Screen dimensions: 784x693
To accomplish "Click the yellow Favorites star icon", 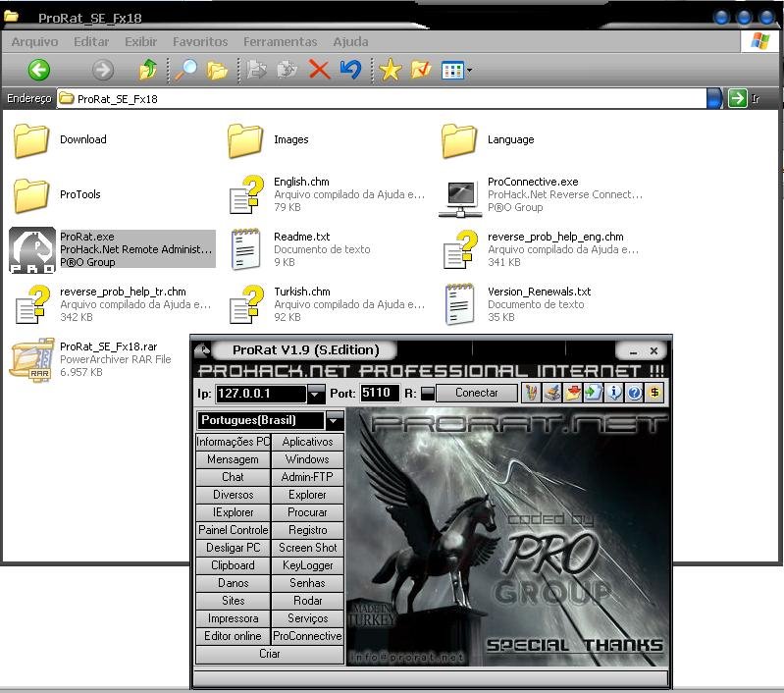I will pos(391,70).
